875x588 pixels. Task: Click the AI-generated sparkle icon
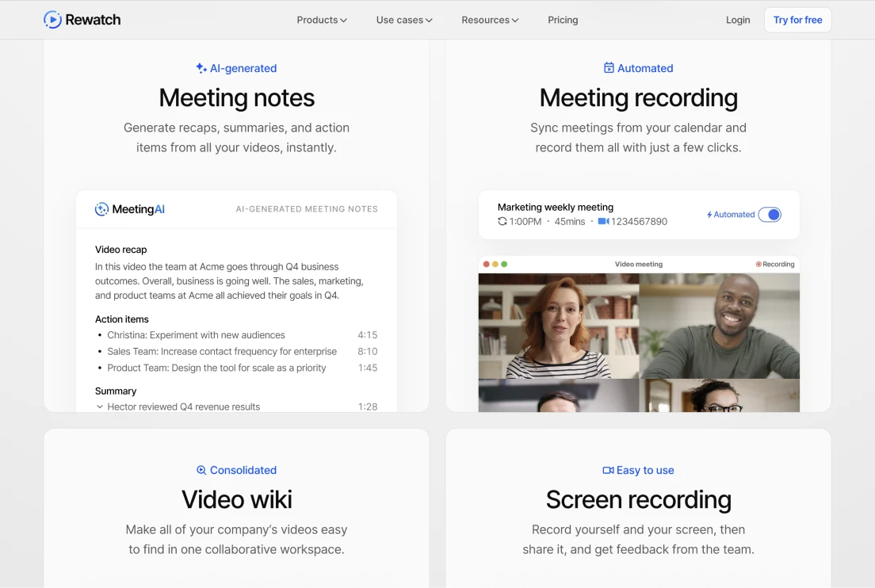(x=201, y=68)
